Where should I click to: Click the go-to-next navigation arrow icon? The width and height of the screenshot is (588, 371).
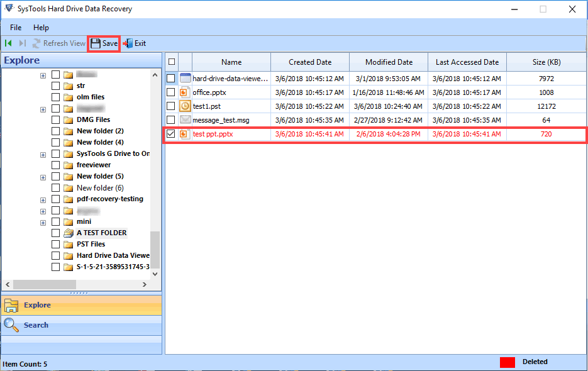tap(19, 43)
